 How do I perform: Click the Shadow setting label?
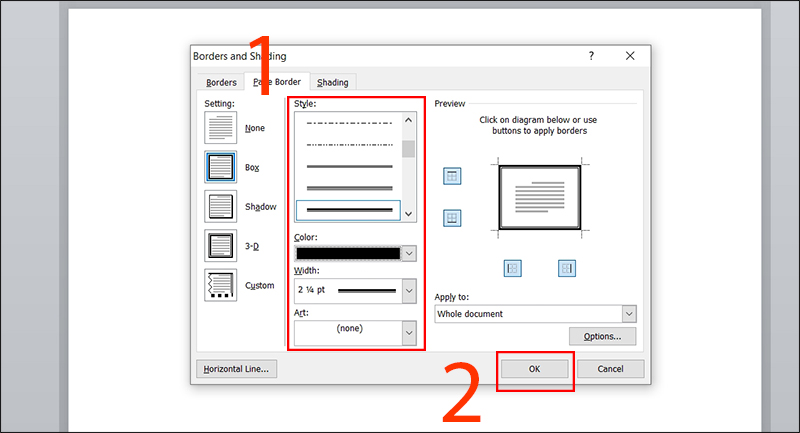pos(261,207)
